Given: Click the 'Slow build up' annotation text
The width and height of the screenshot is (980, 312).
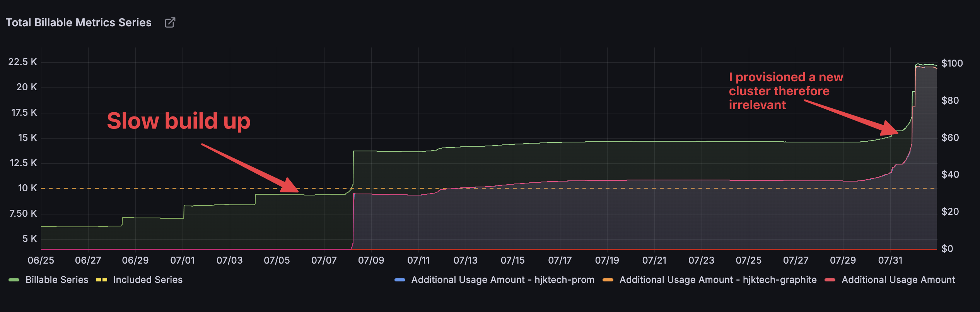Looking at the screenshot, I should [179, 121].
